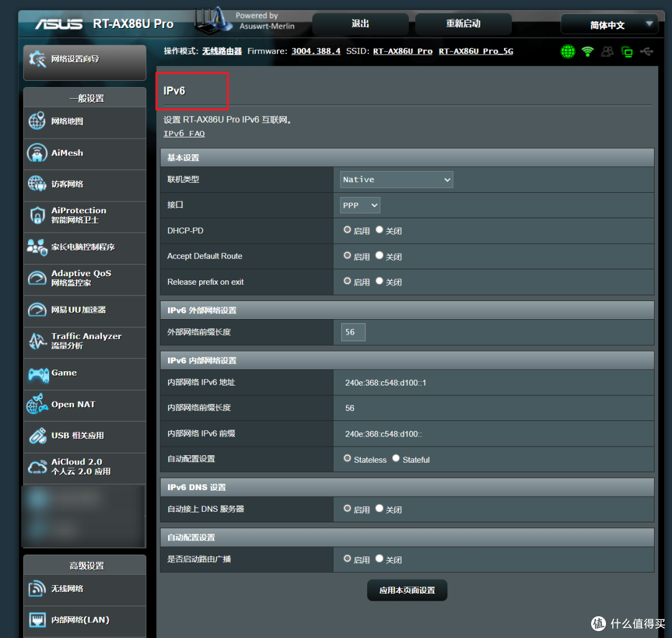The width and height of the screenshot is (672, 638).
Task: Disable Accept Default Route
Action: click(x=380, y=256)
